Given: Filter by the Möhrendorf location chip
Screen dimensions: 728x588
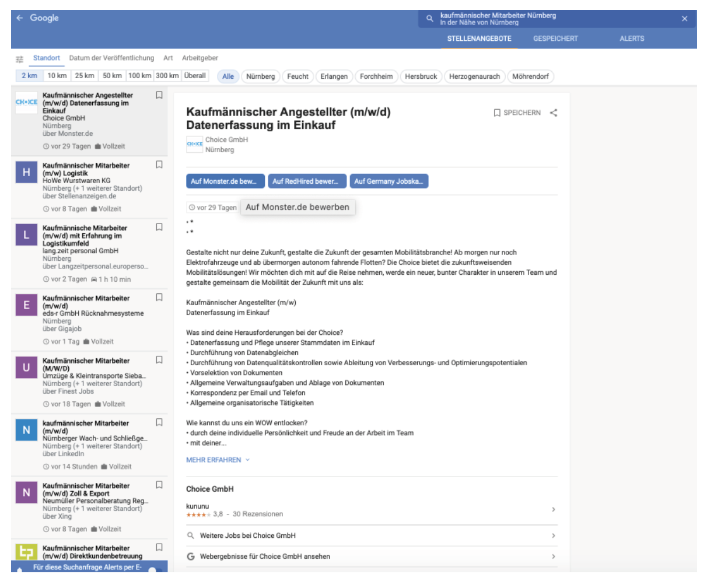Looking at the screenshot, I should pyautogui.click(x=530, y=76).
